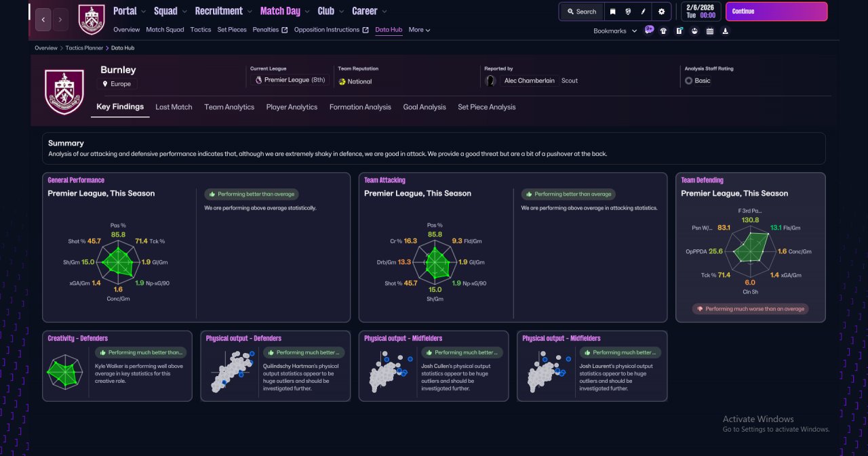868x456 pixels.
Task: Open the bookmark icon next to Search
Action: (x=612, y=12)
